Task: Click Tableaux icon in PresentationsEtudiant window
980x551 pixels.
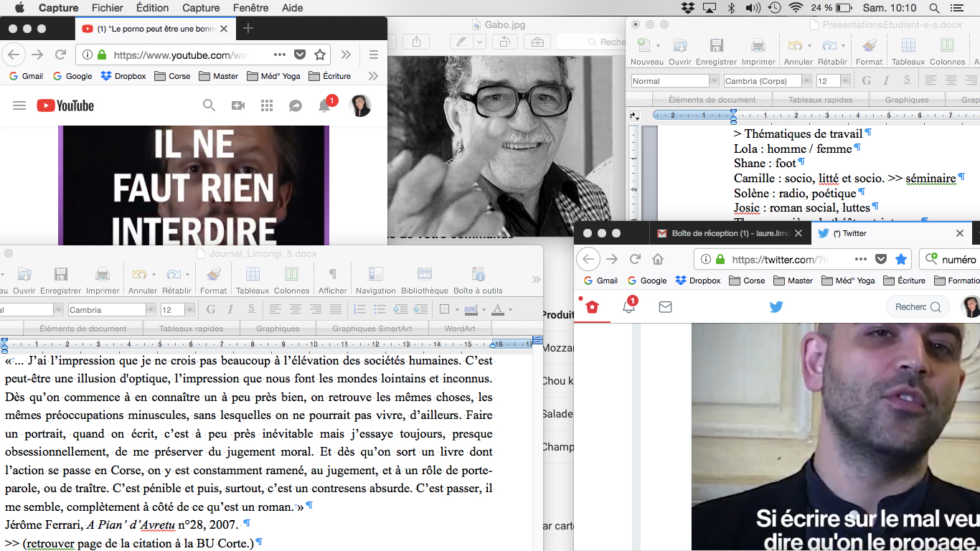Action: pos(908,51)
